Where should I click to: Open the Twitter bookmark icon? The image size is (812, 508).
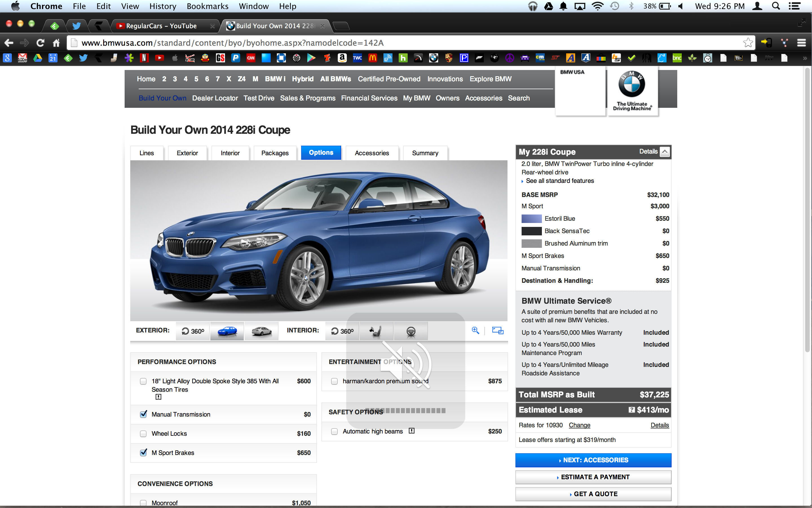click(x=83, y=58)
